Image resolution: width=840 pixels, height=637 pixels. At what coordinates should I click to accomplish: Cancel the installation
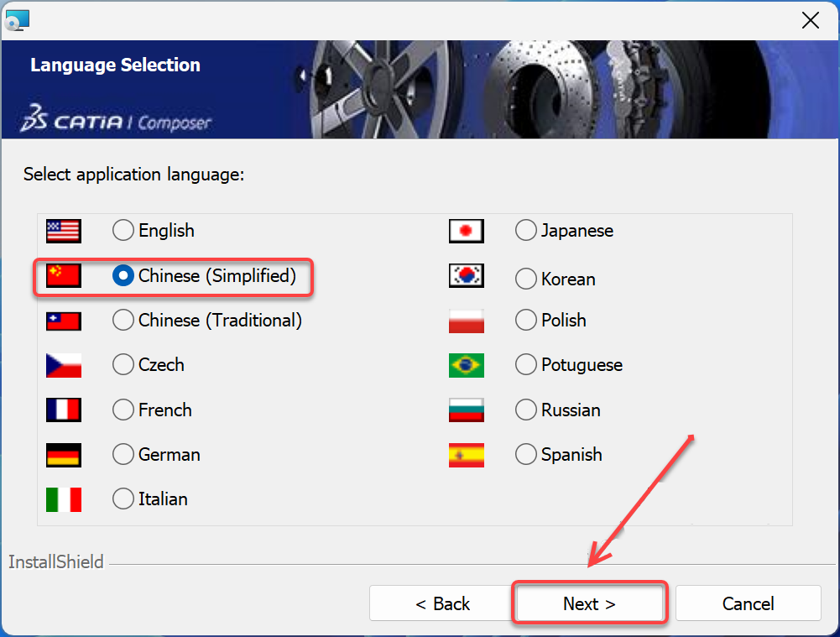(748, 603)
